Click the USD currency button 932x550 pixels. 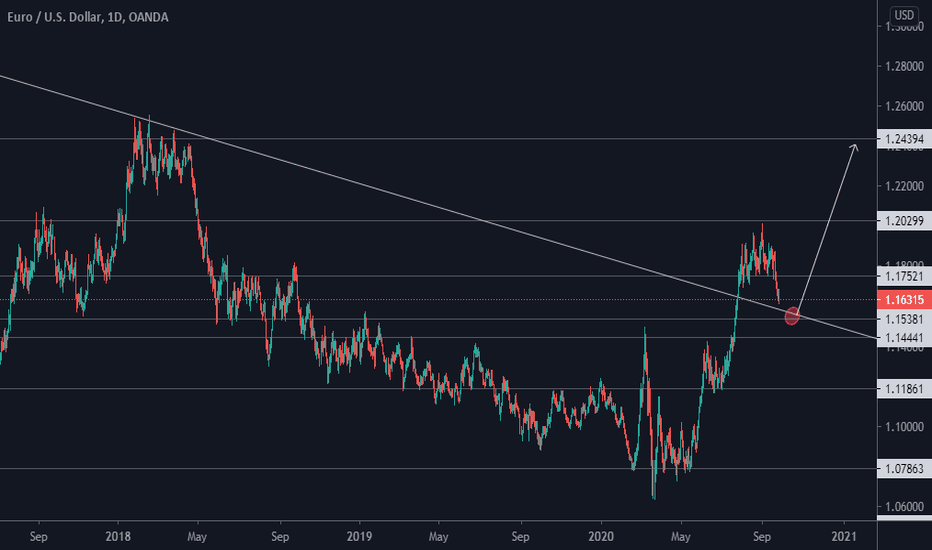tap(904, 15)
